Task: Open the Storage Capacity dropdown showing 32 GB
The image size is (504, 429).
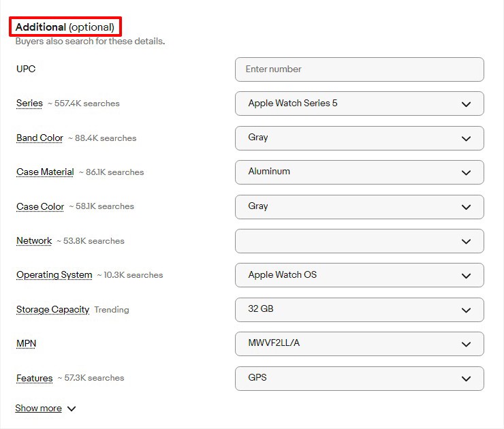Action: pos(360,310)
